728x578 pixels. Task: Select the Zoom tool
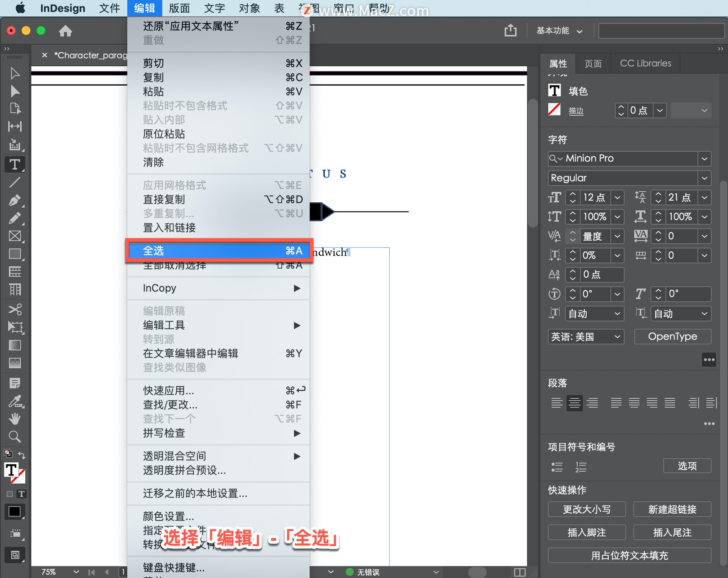[x=15, y=437]
